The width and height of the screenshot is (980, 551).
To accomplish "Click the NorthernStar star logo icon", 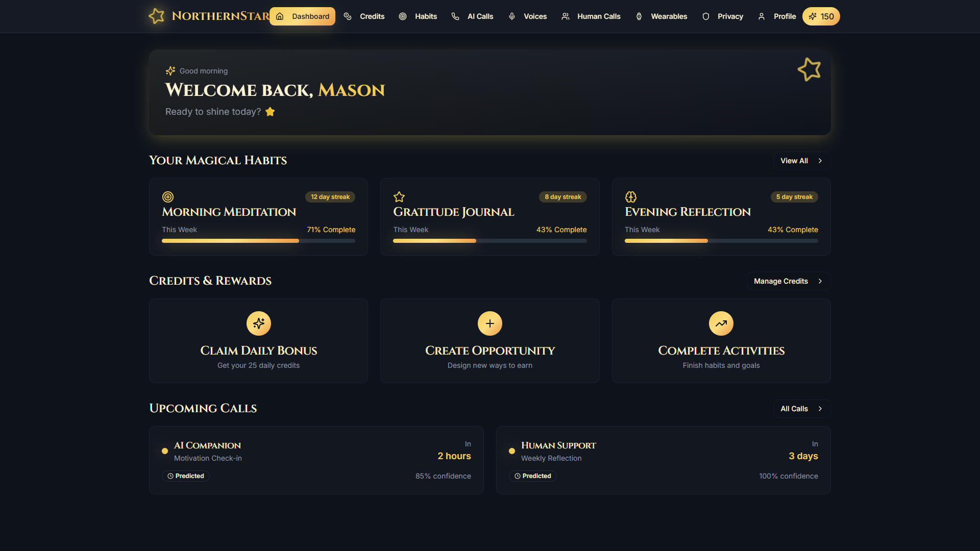I will (x=157, y=16).
